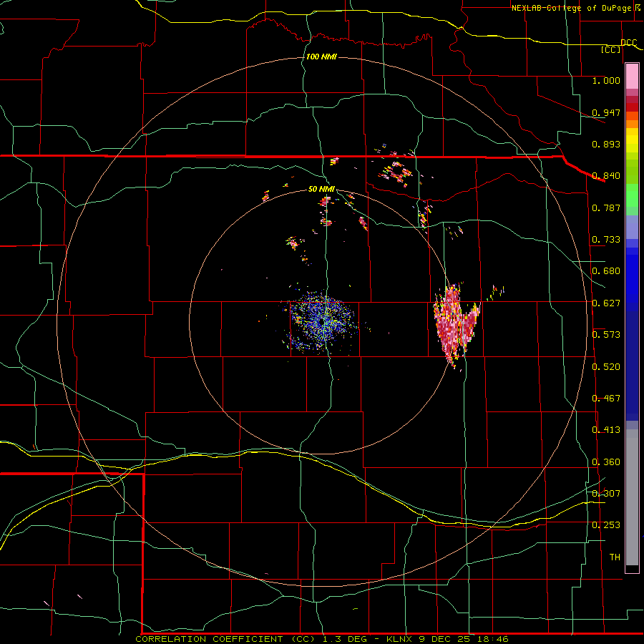Click the 100 NMI range ring label
This screenshot has height=644, width=644.
[321, 57]
